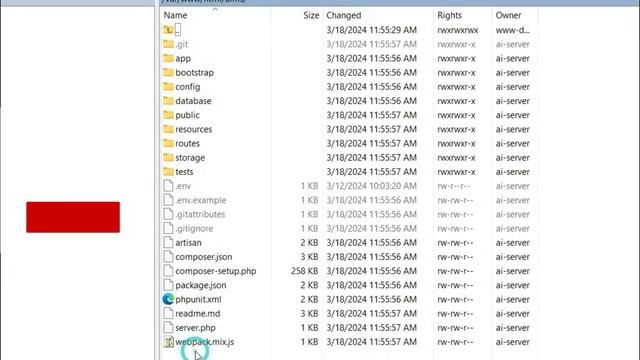
Task: Select the database folder name
Action: (193, 101)
